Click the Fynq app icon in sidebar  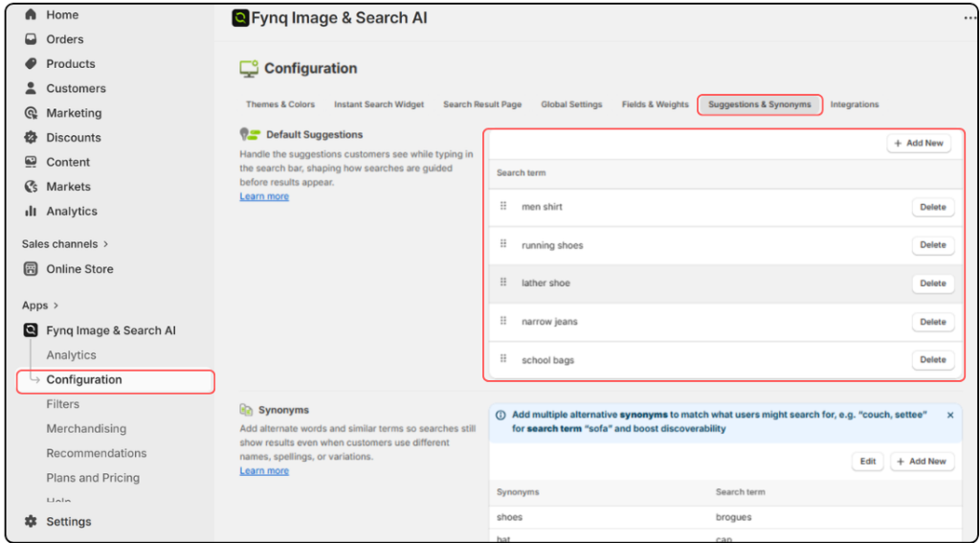31,330
